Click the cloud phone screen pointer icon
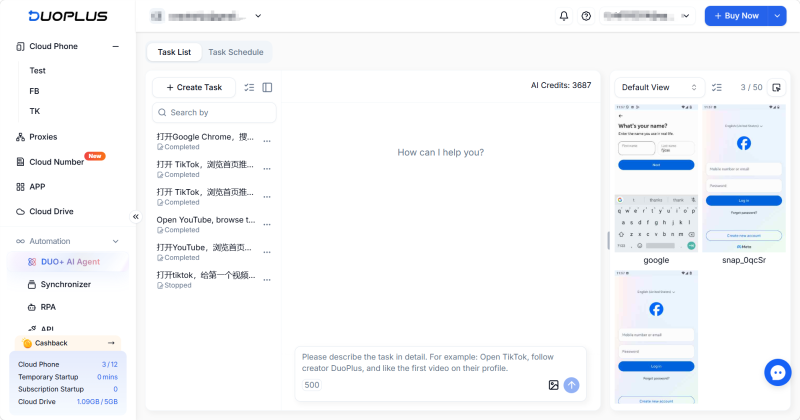The height and width of the screenshot is (420, 800). tap(777, 88)
